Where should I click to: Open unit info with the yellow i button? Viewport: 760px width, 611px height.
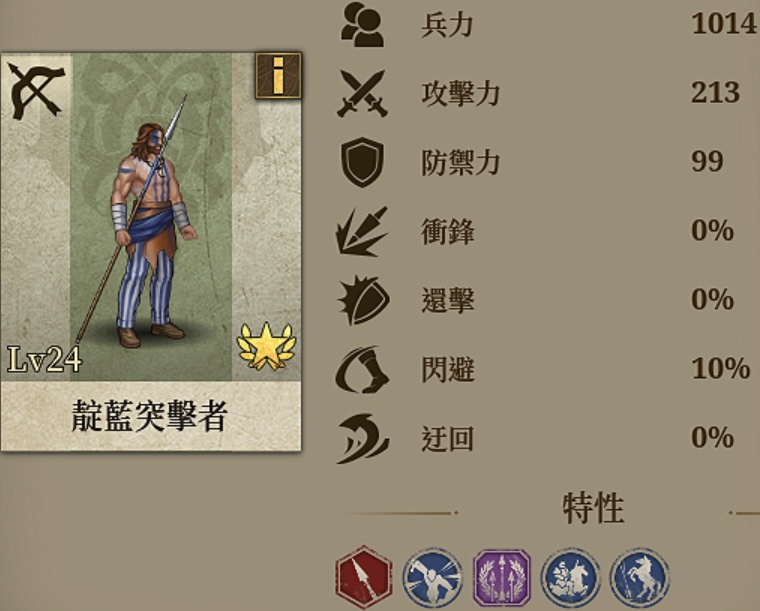[278, 76]
